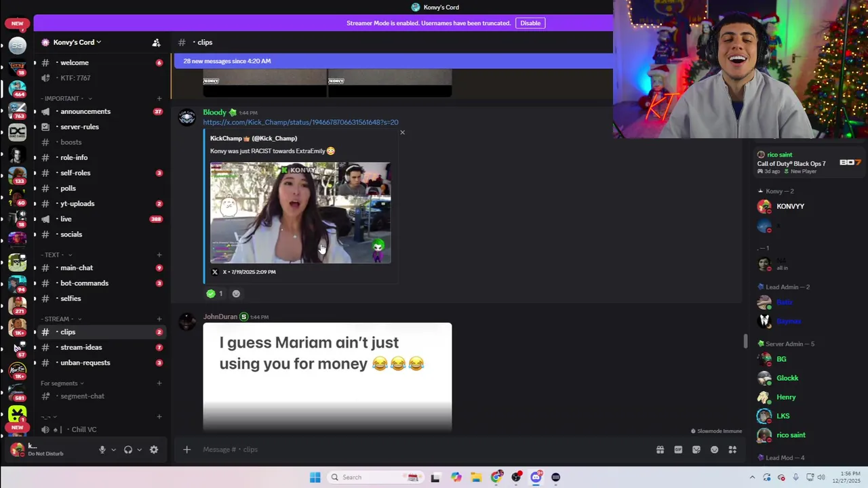Open the boosts channel
Screen dimensions: 868x488
(100, 142)
